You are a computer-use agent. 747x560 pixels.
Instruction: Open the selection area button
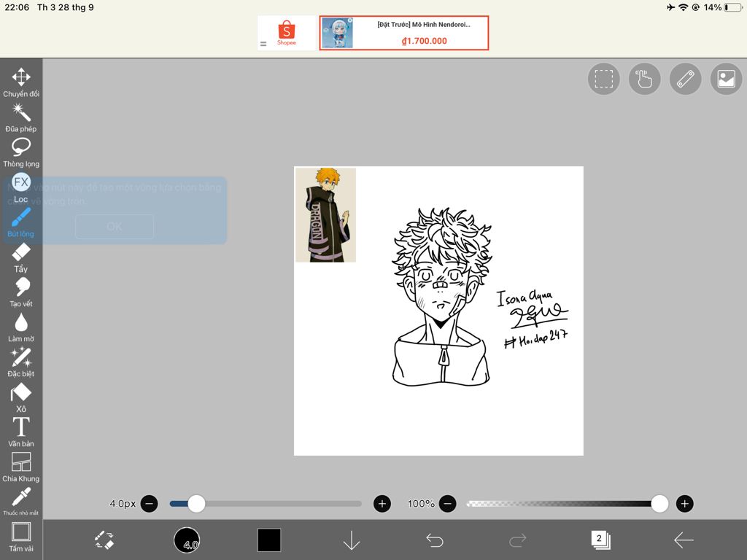tap(603, 79)
